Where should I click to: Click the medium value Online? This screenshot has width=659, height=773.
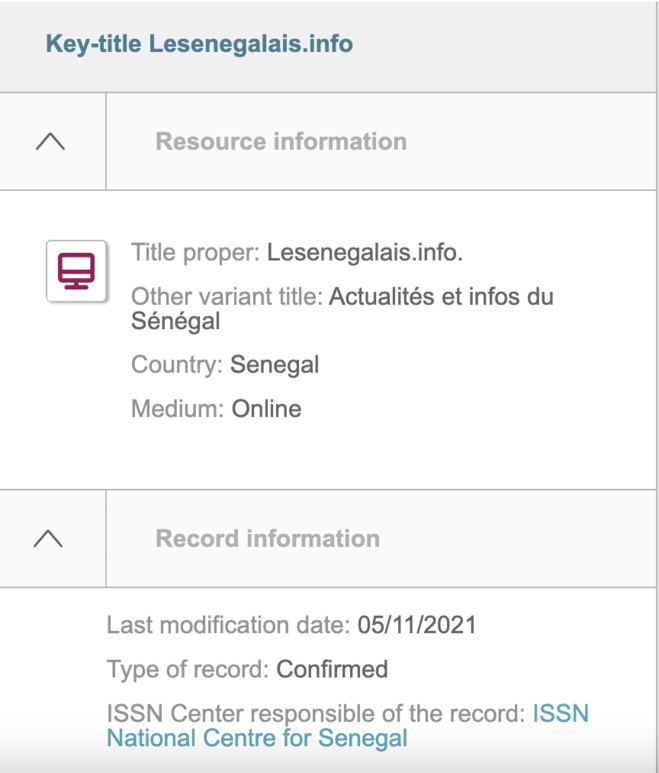point(266,408)
